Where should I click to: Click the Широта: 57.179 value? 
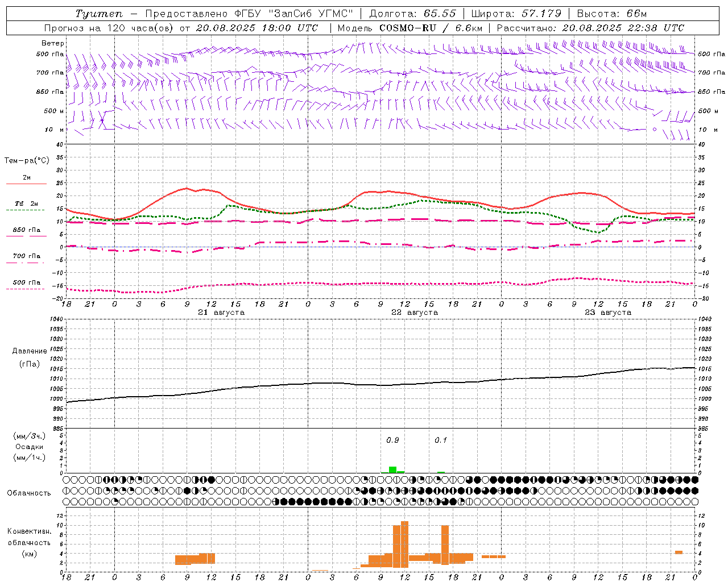[516, 14]
